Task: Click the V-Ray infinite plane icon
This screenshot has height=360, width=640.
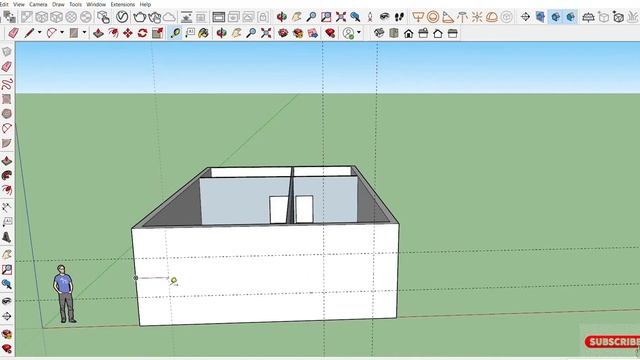Action: [588, 17]
